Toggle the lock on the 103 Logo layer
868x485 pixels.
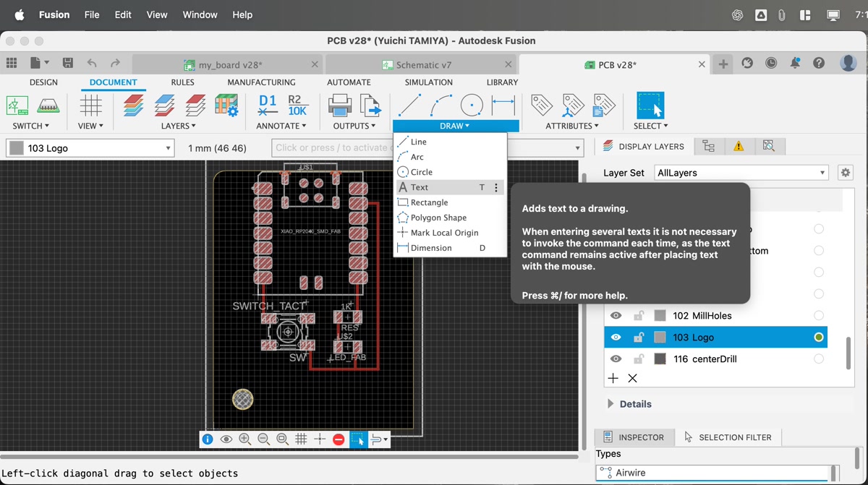pos(638,338)
